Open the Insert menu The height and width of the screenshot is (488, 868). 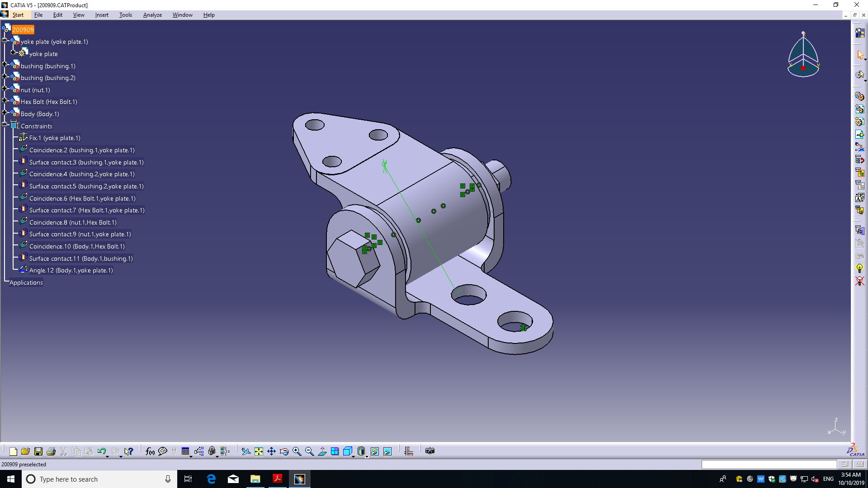(101, 15)
